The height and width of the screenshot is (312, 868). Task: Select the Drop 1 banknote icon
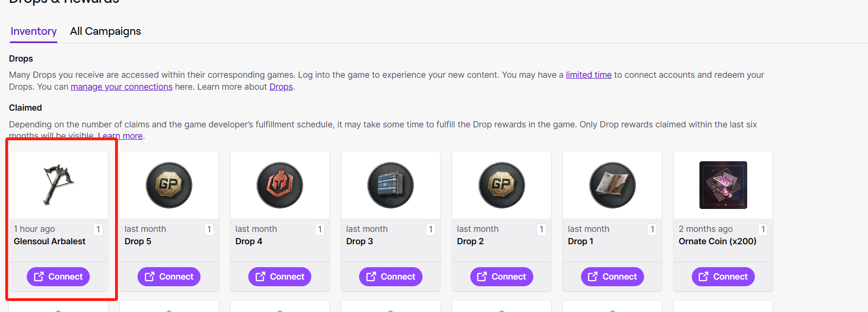pyautogui.click(x=612, y=185)
